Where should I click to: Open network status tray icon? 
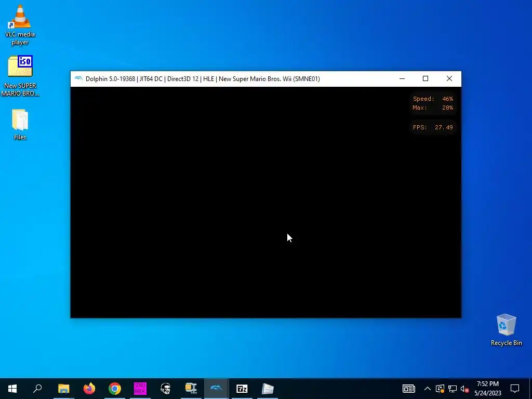click(453, 389)
